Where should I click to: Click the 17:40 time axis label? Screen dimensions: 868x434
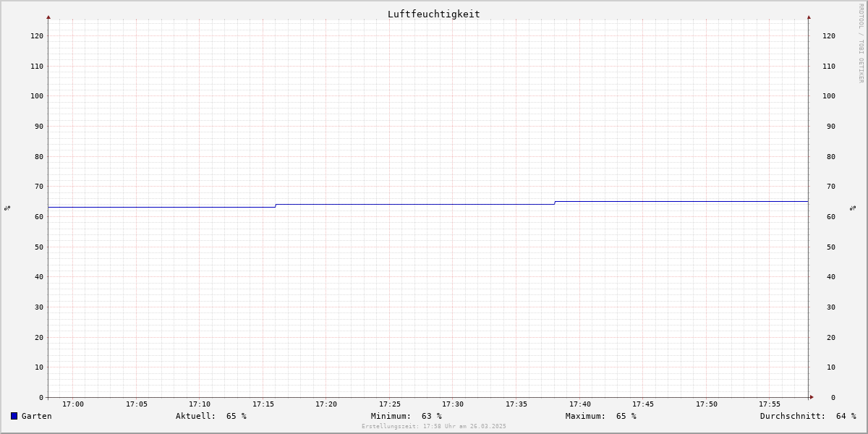click(580, 404)
